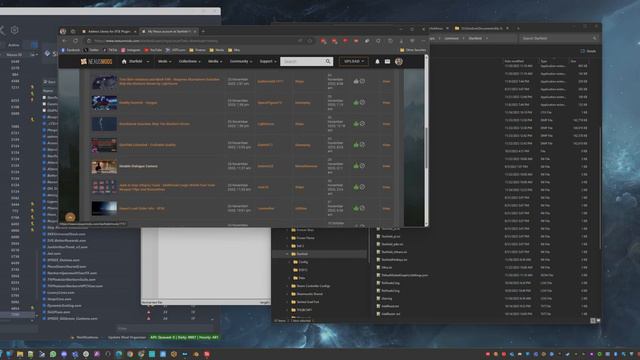This screenshot has width=640, height=360.
Task: Switch File Explorer to large icons view toggle
Action: tap(598, 320)
